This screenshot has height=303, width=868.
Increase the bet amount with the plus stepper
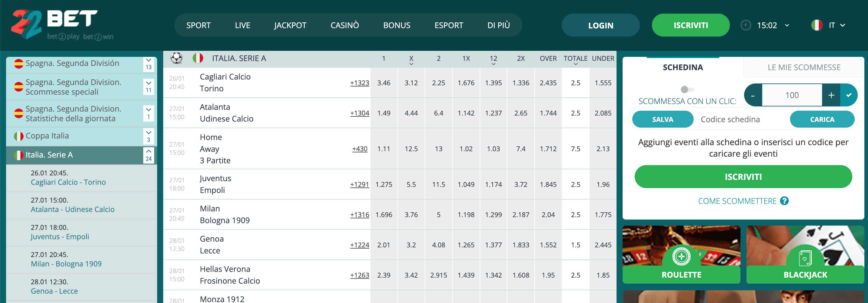(x=831, y=95)
